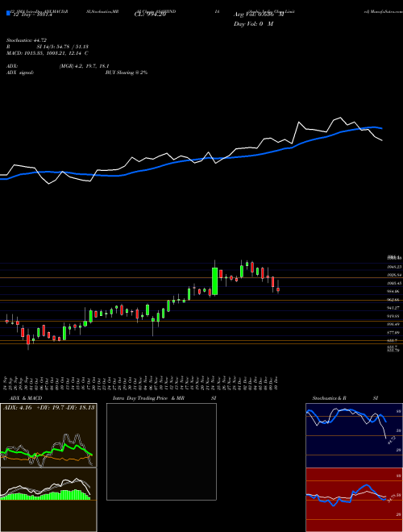Image resolution: width=403 pixels, height=532 pixels.
Task: Click the last red candlestick on the chart
Action: pos(278,289)
